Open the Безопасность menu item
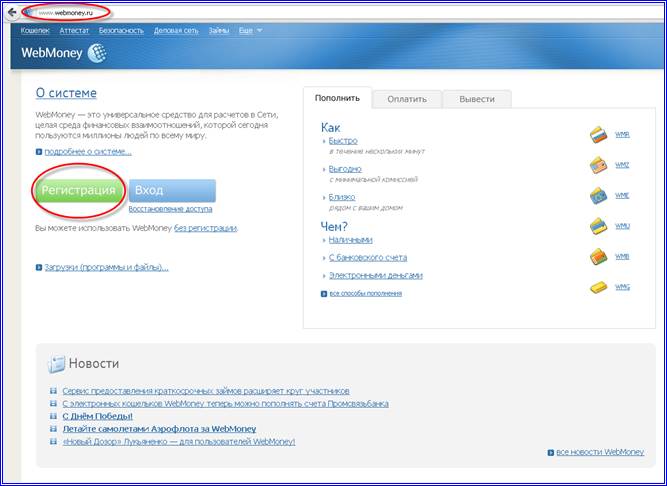Screen dimensions: 667x486 click(121, 31)
